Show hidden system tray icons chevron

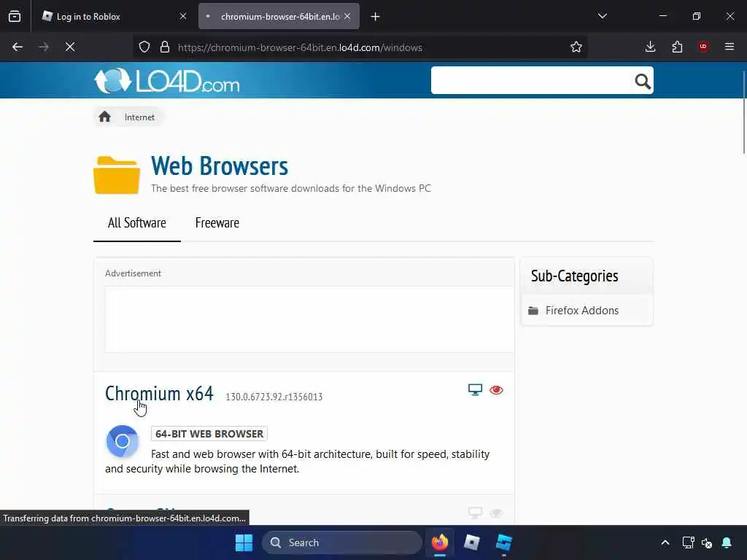(x=665, y=542)
